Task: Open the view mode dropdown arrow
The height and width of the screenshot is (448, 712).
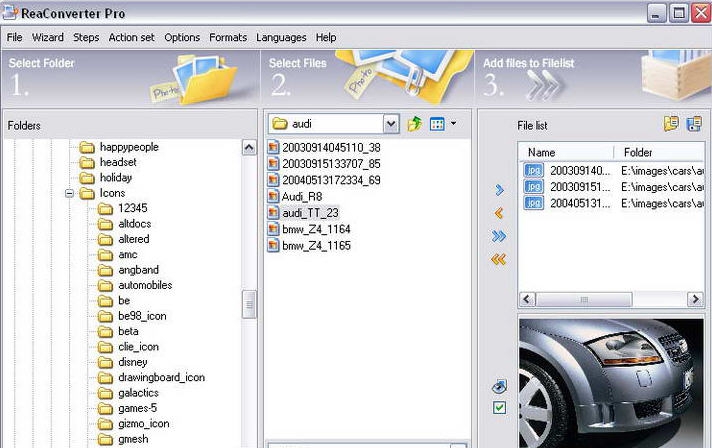Action: 453,123
